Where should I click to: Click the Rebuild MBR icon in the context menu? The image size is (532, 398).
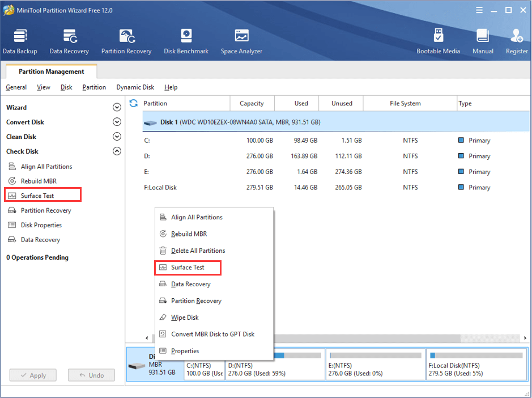[163, 234]
